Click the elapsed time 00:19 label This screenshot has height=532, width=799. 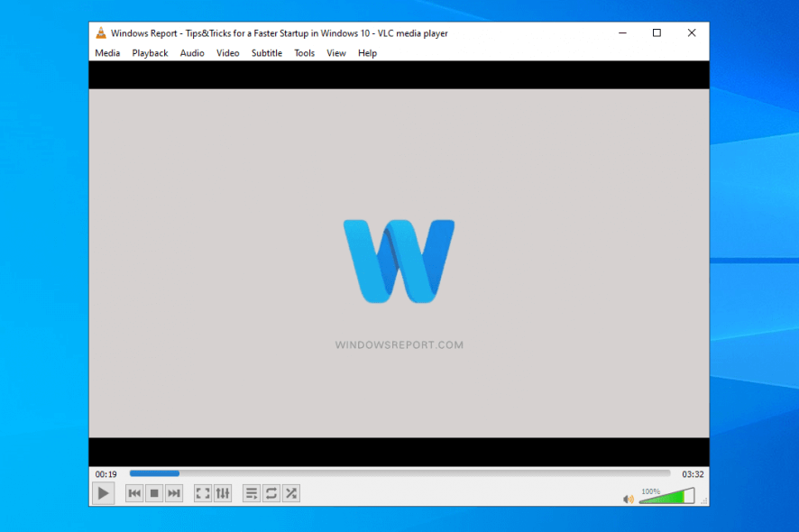(x=106, y=474)
